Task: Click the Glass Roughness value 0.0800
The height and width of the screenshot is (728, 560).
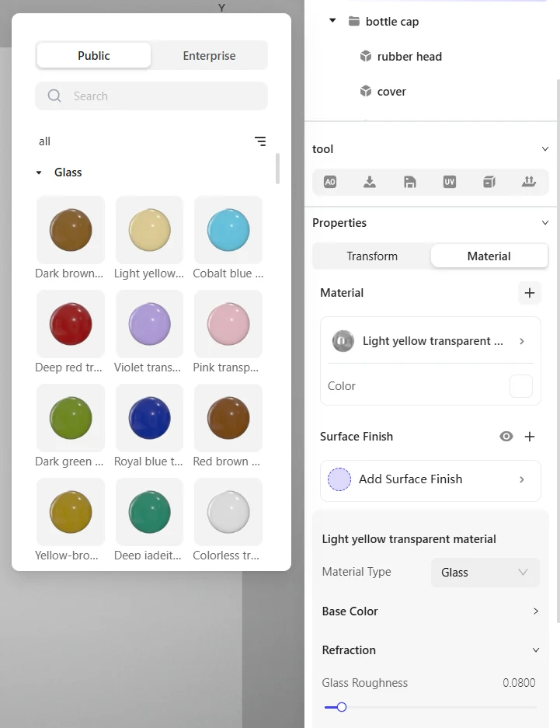Action: (519, 683)
